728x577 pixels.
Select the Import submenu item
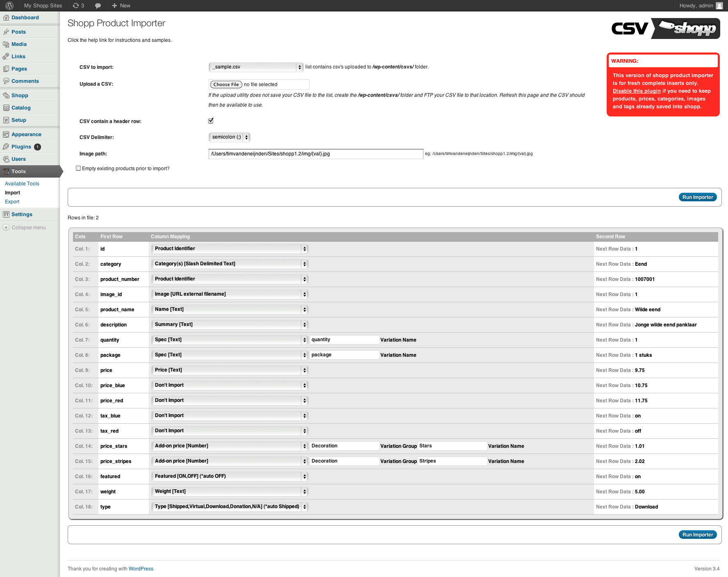pyautogui.click(x=12, y=193)
